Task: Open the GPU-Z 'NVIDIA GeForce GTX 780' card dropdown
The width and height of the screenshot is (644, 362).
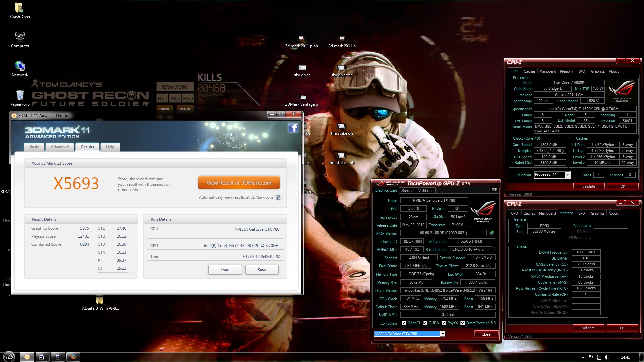Action: [x=443, y=334]
